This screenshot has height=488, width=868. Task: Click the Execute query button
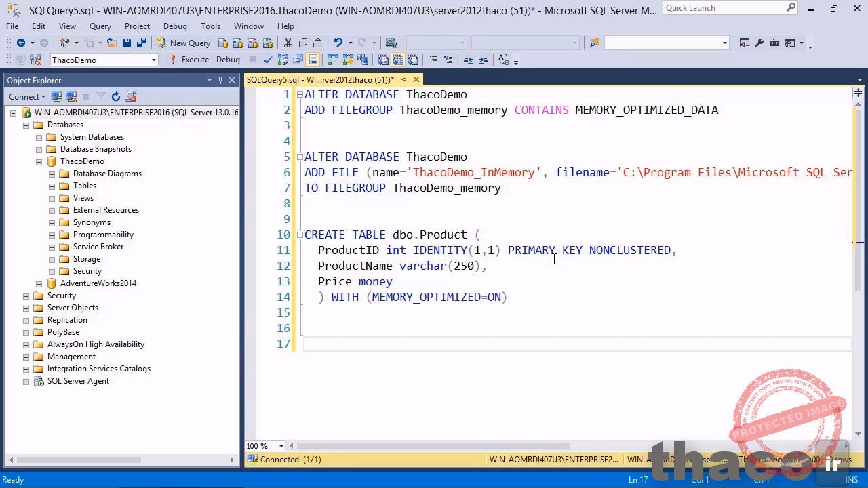pyautogui.click(x=189, y=60)
